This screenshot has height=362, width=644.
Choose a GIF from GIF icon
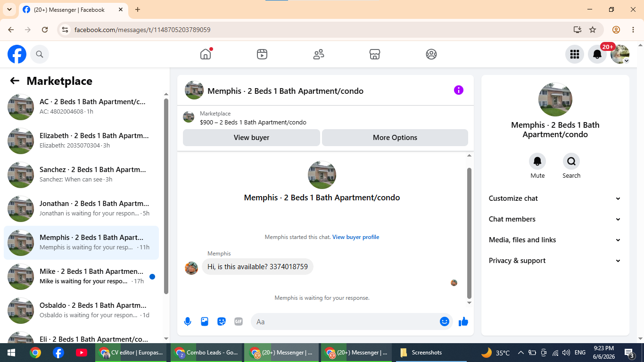click(239, 321)
